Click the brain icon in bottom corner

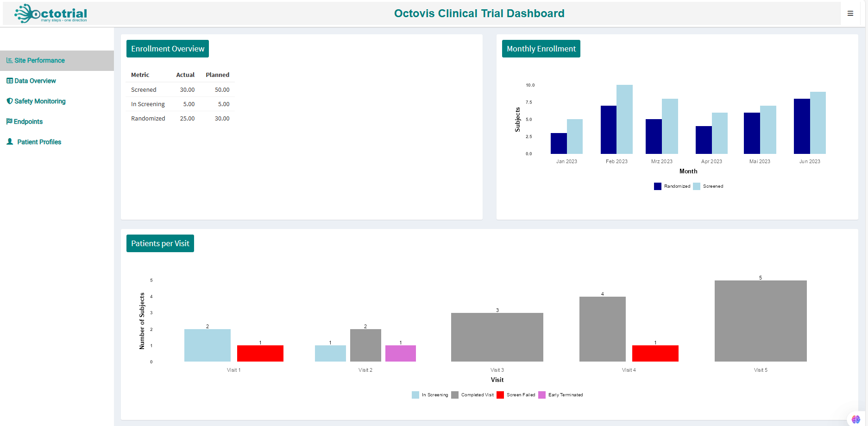855,419
